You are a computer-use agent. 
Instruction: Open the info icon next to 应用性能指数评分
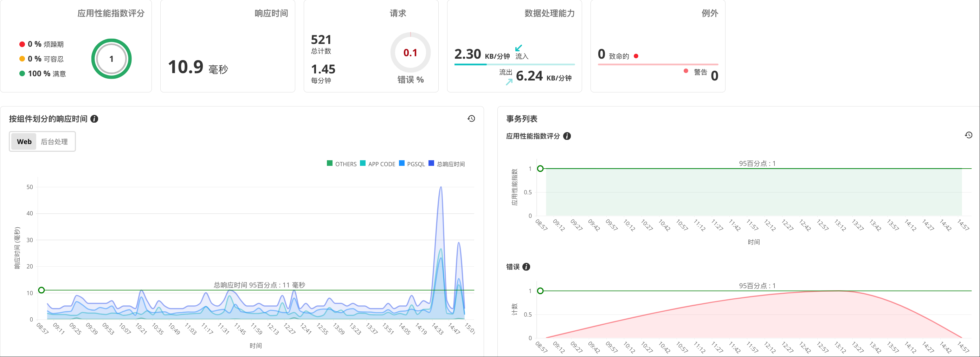[567, 136]
